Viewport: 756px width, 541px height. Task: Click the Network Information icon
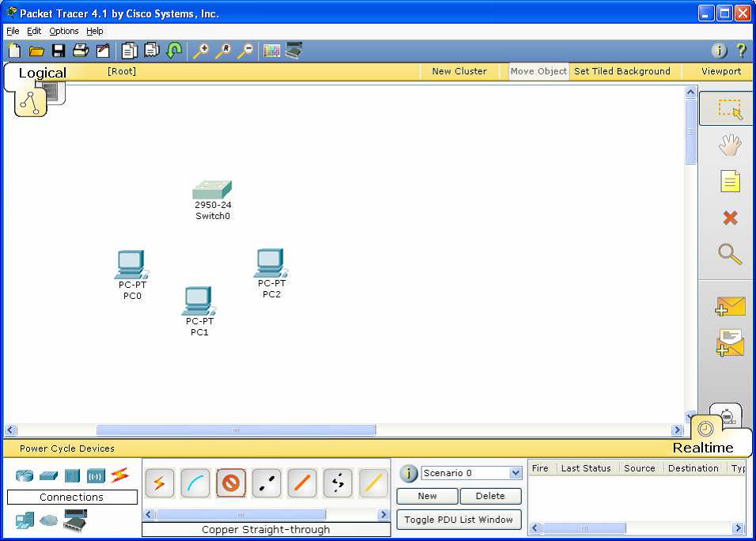tap(719, 50)
